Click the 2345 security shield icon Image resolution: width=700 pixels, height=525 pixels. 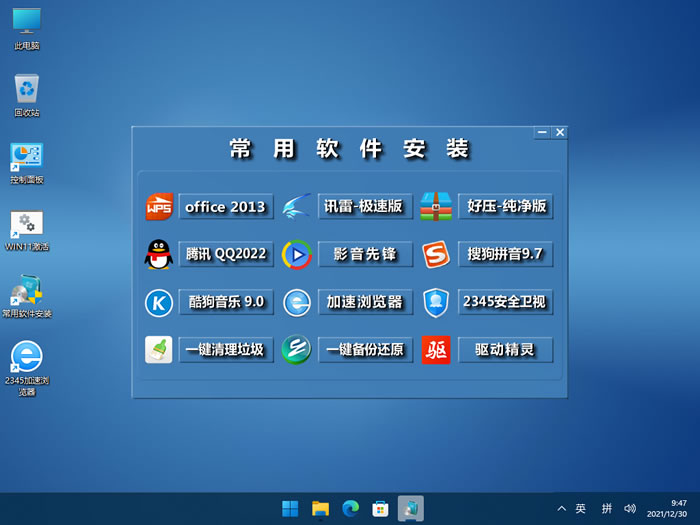click(x=436, y=303)
